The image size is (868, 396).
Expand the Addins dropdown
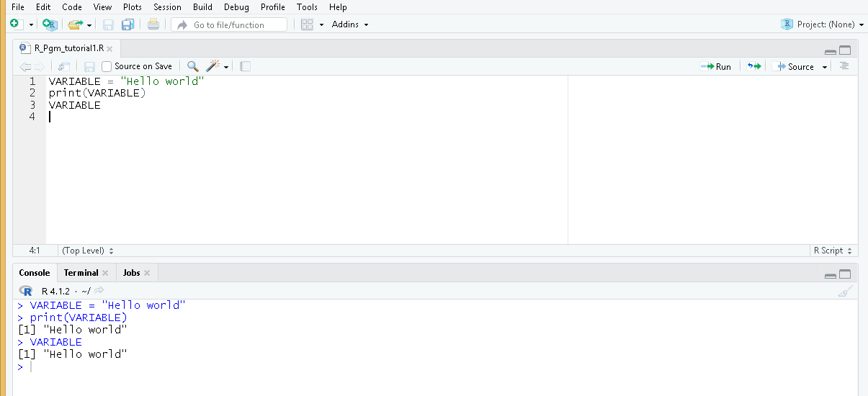click(350, 24)
